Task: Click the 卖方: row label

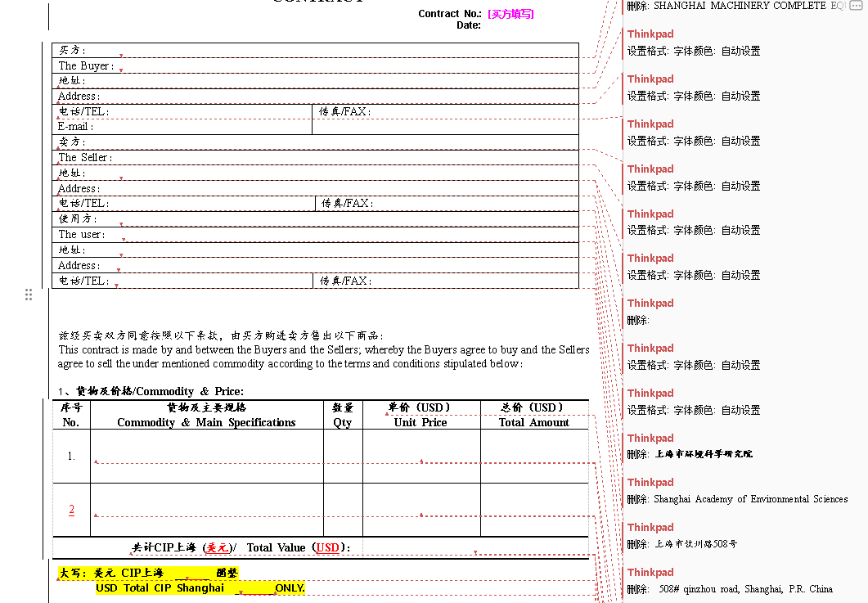Action: tap(72, 142)
